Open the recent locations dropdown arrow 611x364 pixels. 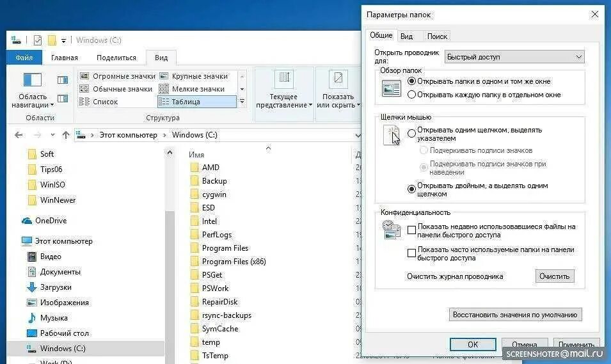(52, 135)
